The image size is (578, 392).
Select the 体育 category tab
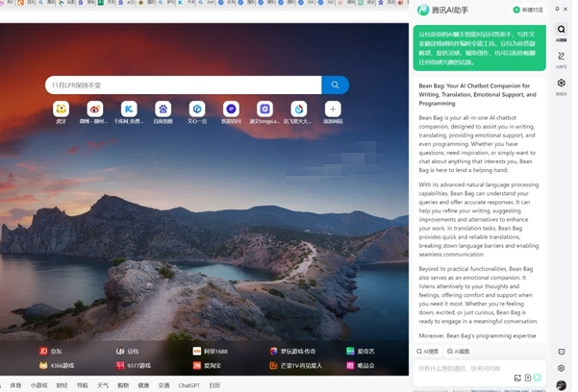pyautogui.click(x=15, y=385)
